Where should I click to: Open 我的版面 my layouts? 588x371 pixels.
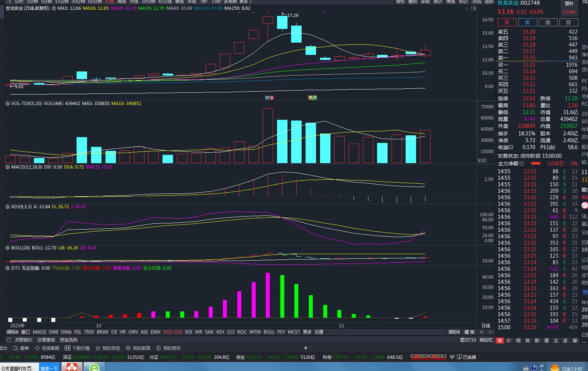[x=138, y=348]
